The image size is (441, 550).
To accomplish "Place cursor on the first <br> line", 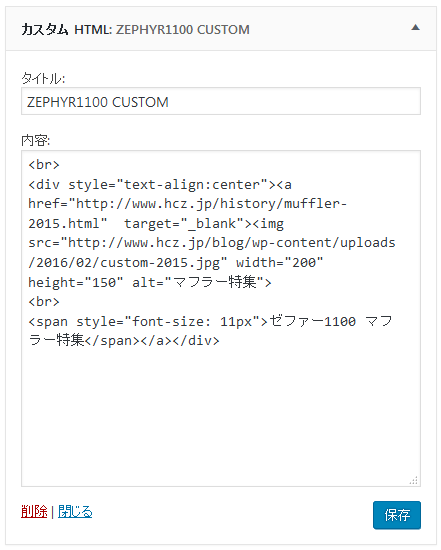I will pos(44,165).
